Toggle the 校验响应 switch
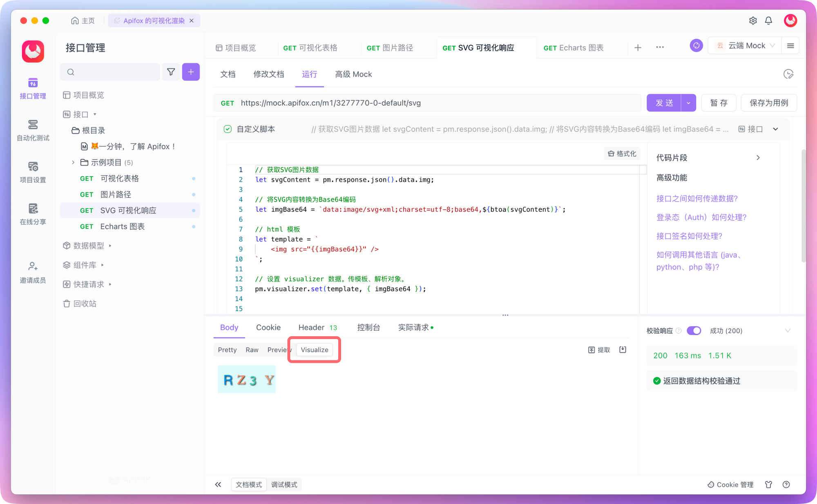The image size is (817, 504). (x=694, y=331)
